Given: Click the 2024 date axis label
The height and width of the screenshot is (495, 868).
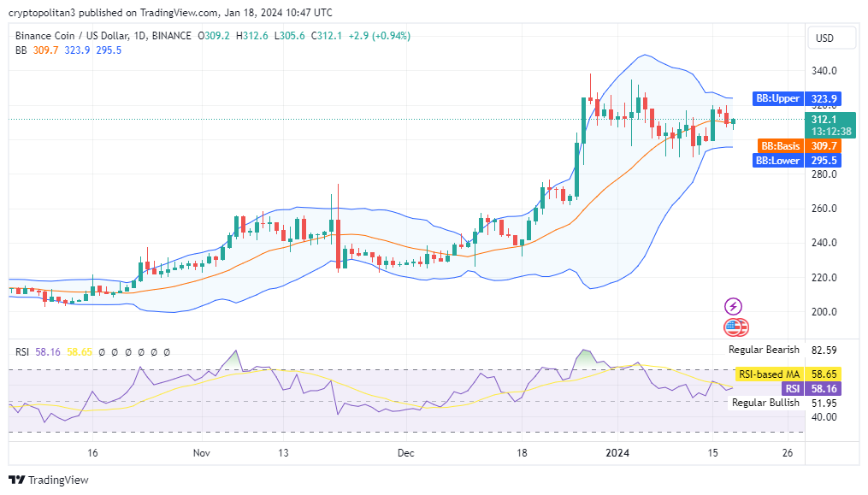Looking at the screenshot, I should pos(617,453).
